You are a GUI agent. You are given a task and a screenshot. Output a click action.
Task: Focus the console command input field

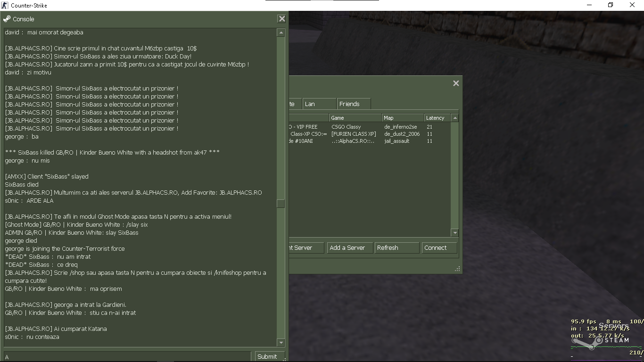[x=127, y=356]
